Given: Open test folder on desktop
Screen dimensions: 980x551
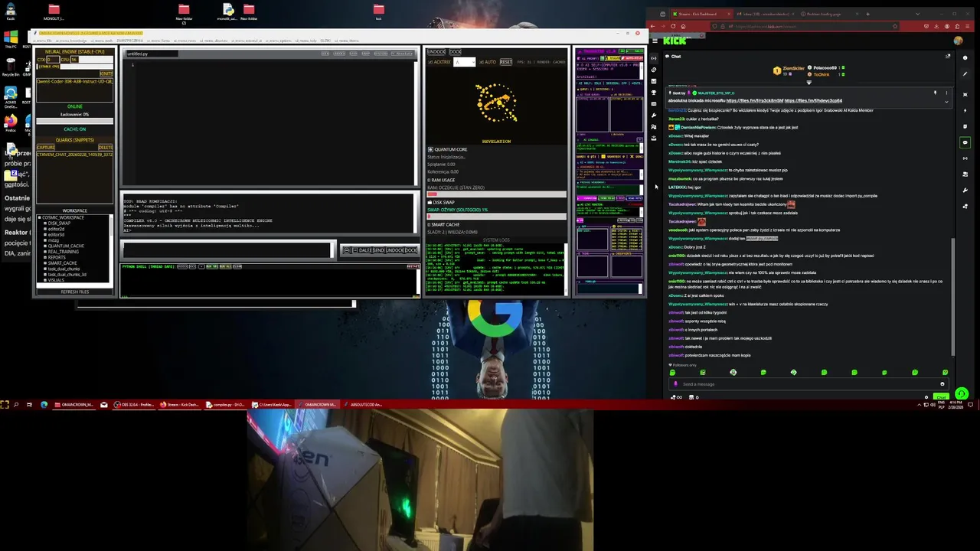Looking at the screenshot, I should (x=379, y=11).
